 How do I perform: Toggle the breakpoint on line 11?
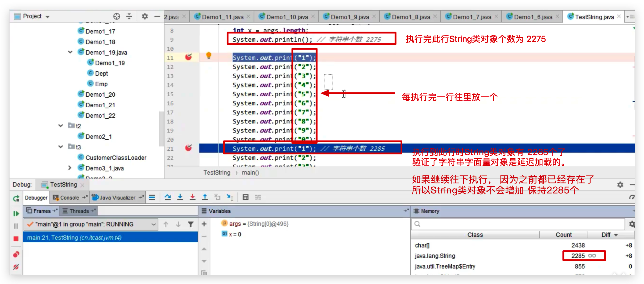(189, 57)
